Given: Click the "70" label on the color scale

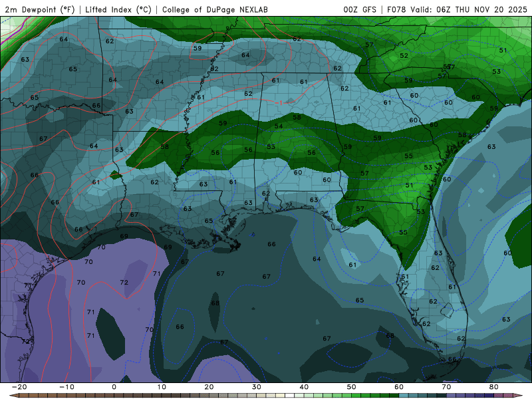Looking at the screenshot, I should 446,387.
